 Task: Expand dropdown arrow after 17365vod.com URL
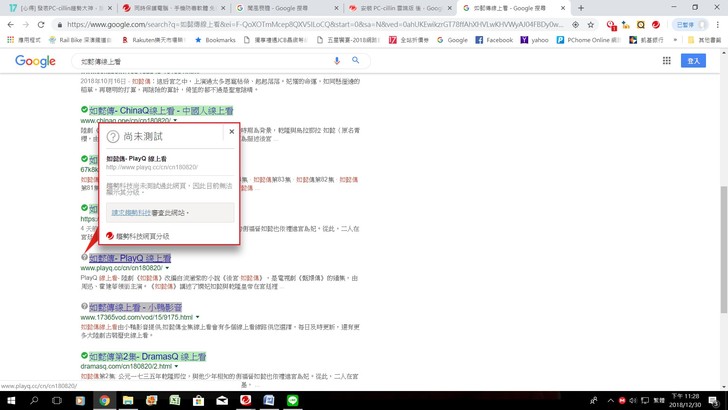point(197,317)
